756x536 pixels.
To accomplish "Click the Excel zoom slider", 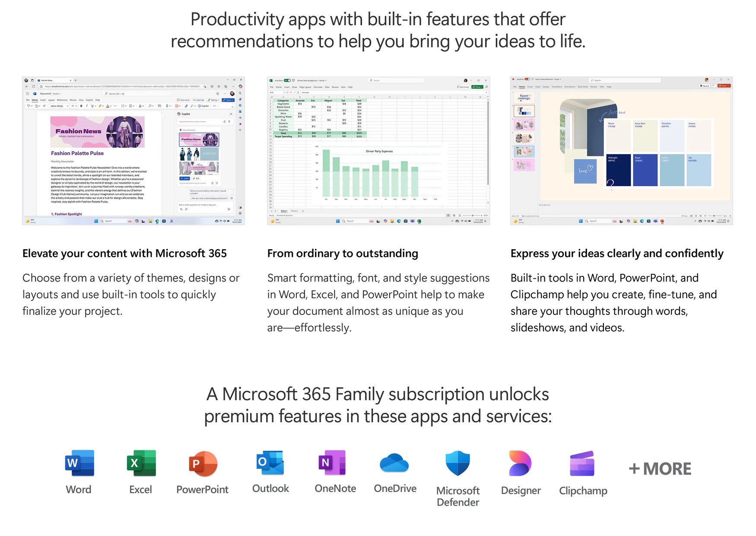I will click(473, 216).
